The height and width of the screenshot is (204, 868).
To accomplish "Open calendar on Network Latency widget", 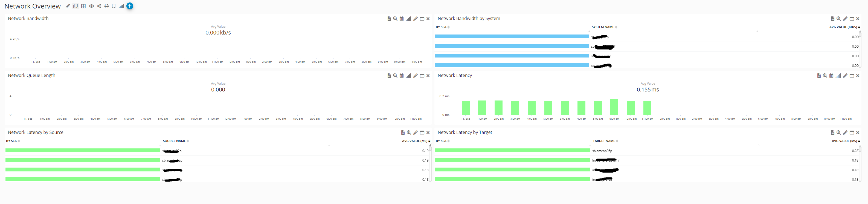I will click(831, 76).
